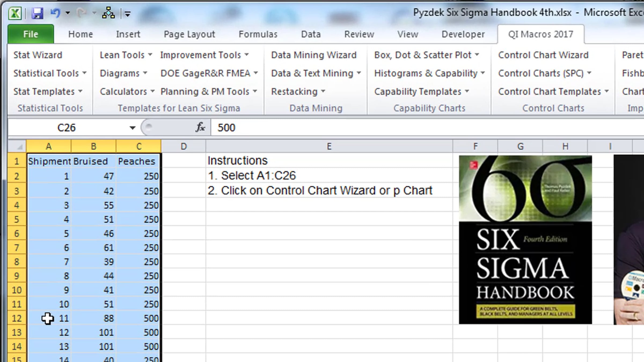Expand the Statistical Tools menu
Viewport: 644px width, 362px height.
point(50,73)
